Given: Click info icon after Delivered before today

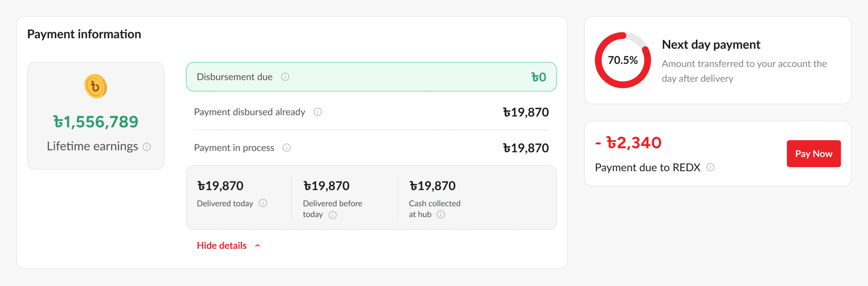Looking at the screenshot, I should pos(332,215).
